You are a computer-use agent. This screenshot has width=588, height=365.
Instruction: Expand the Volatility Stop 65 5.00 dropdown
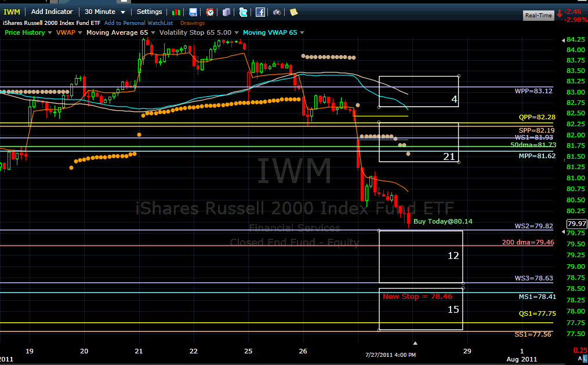pyautogui.click(x=236, y=33)
